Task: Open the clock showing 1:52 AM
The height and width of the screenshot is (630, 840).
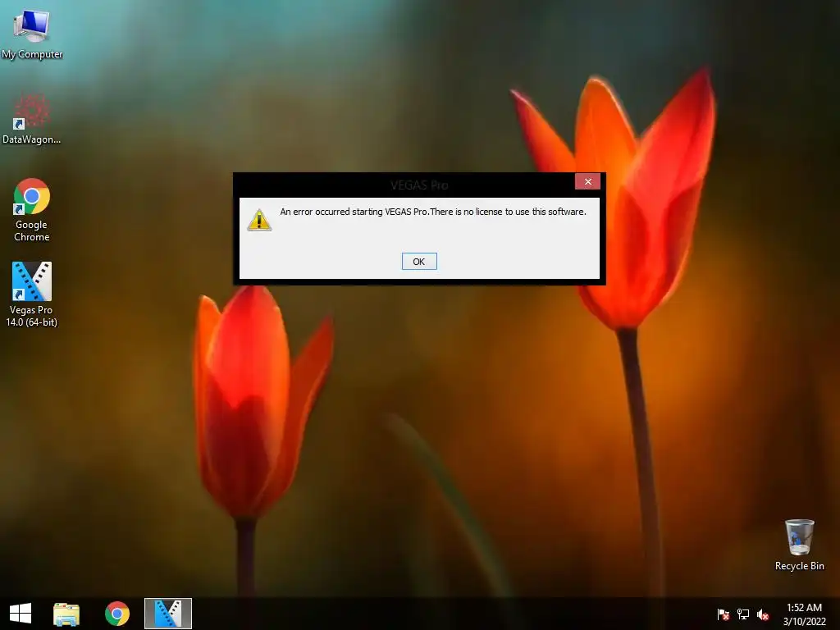Action: 804,614
